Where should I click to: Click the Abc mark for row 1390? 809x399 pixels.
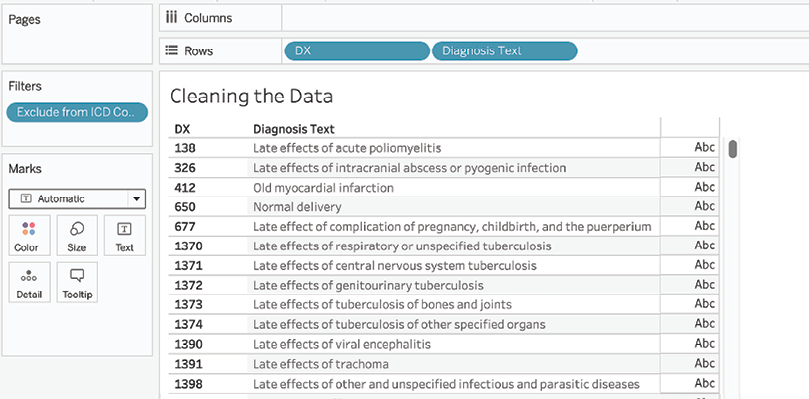tap(704, 344)
